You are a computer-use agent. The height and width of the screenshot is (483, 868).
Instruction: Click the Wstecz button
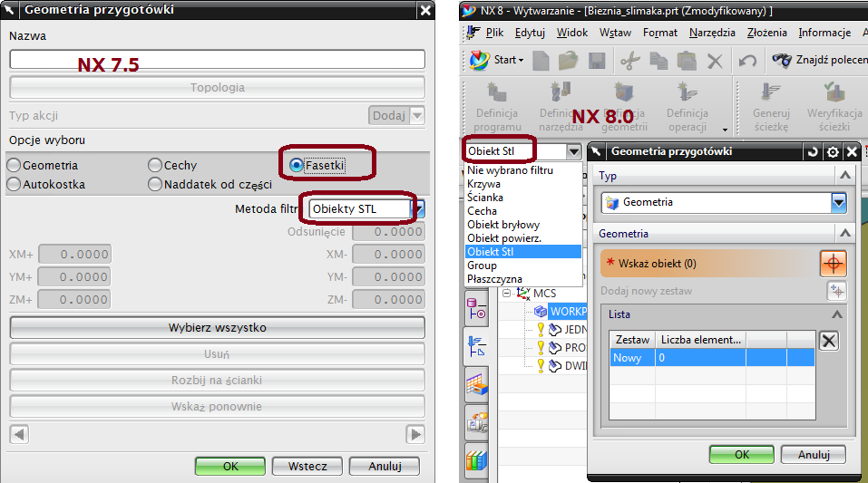point(307,467)
